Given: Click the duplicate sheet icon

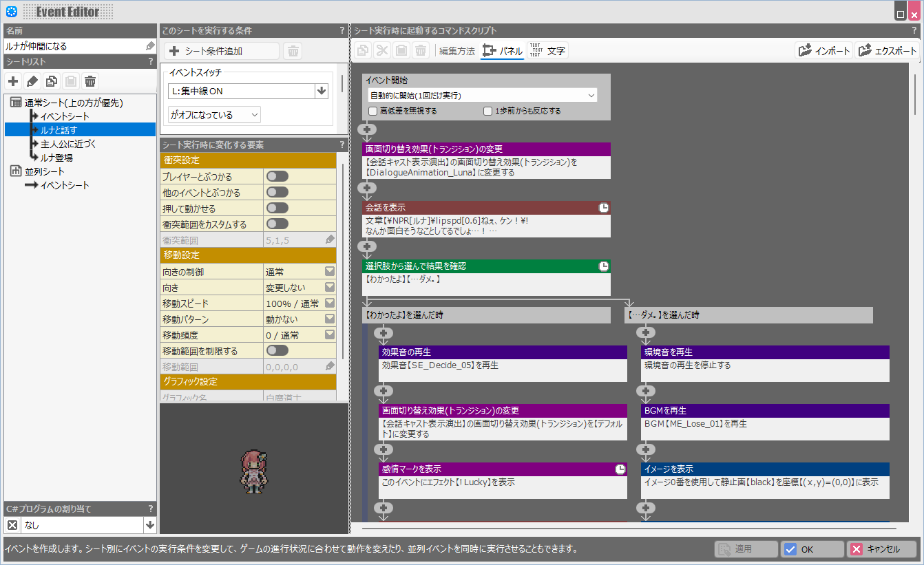Looking at the screenshot, I should [x=51, y=82].
